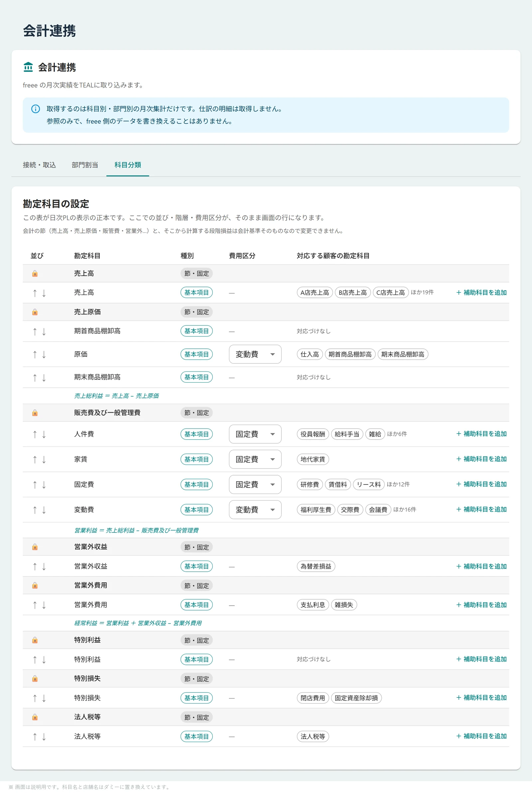
Task: Move the 変動費 account row down
Action: [x=44, y=510]
